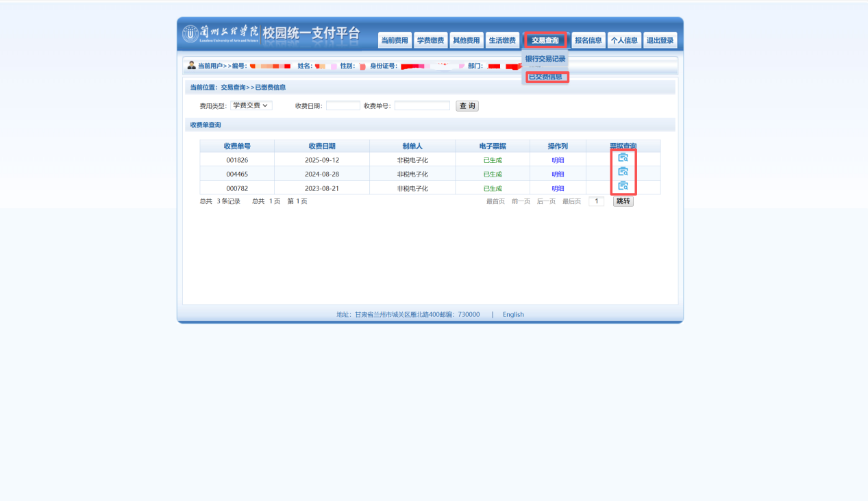Click the university logo emblem
868x501 pixels.
[190, 34]
